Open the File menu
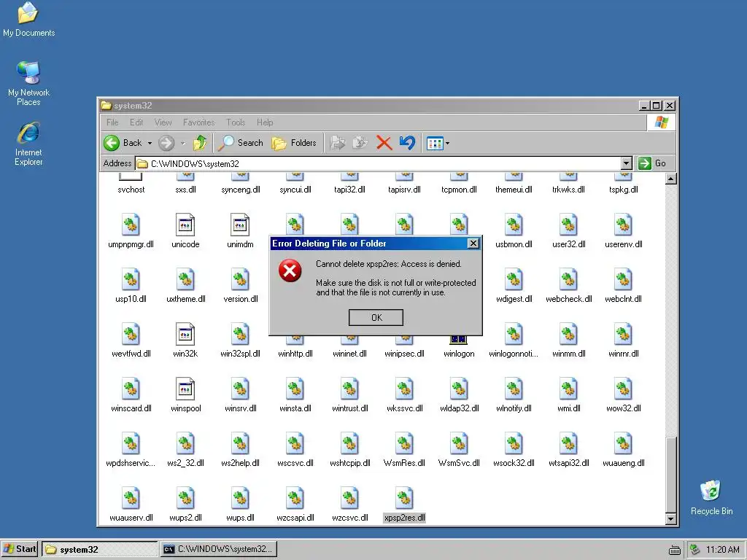The width and height of the screenshot is (747, 560). click(112, 122)
